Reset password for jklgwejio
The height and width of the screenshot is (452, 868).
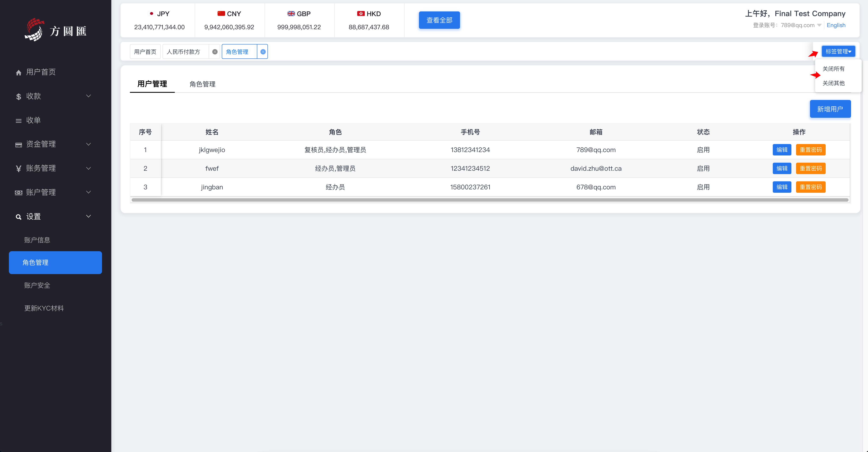(x=810, y=150)
